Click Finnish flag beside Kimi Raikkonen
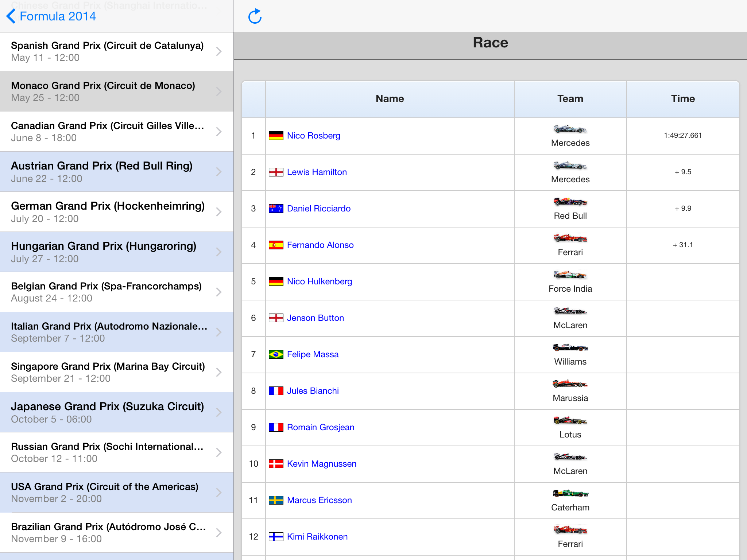 pyautogui.click(x=276, y=537)
